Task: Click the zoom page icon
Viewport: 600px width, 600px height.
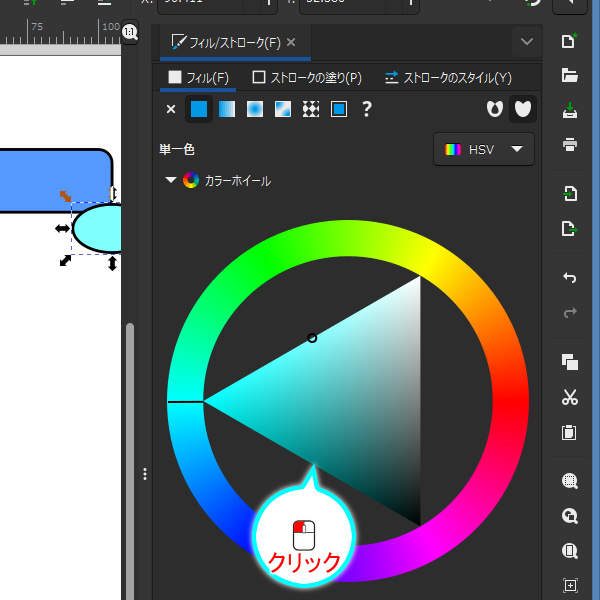Action: pyautogui.click(x=569, y=551)
